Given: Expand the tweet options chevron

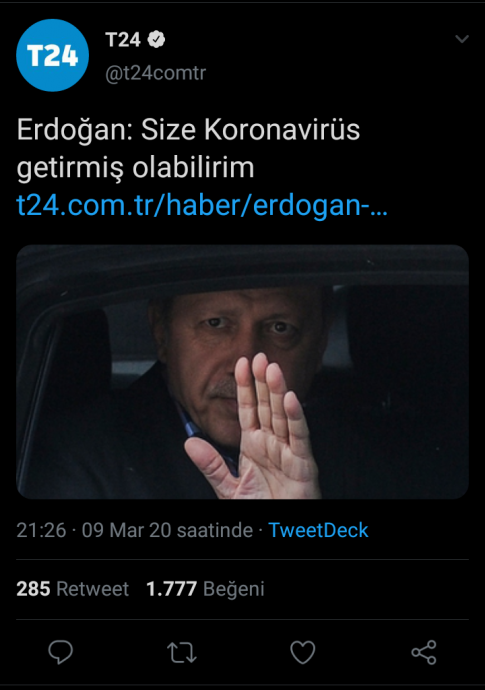Looking at the screenshot, I should click(x=462, y=39).
